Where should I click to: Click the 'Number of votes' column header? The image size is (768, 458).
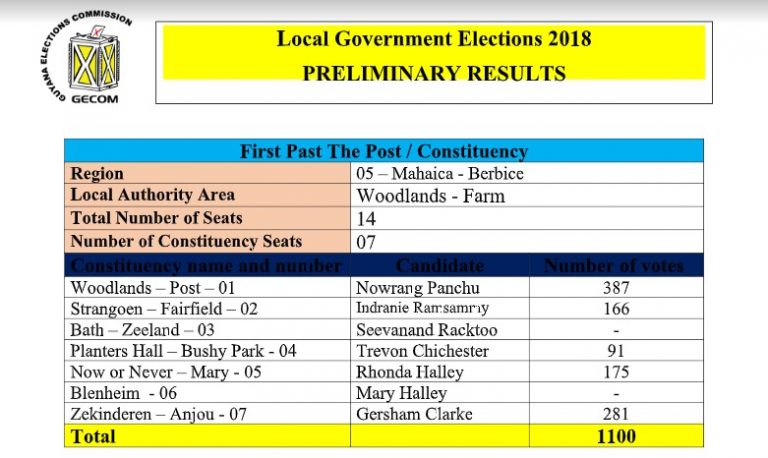(x=616, y=265)
